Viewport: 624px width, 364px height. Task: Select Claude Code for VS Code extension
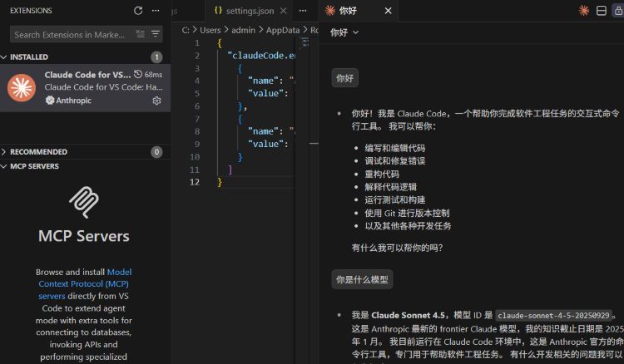click(85, 88)
